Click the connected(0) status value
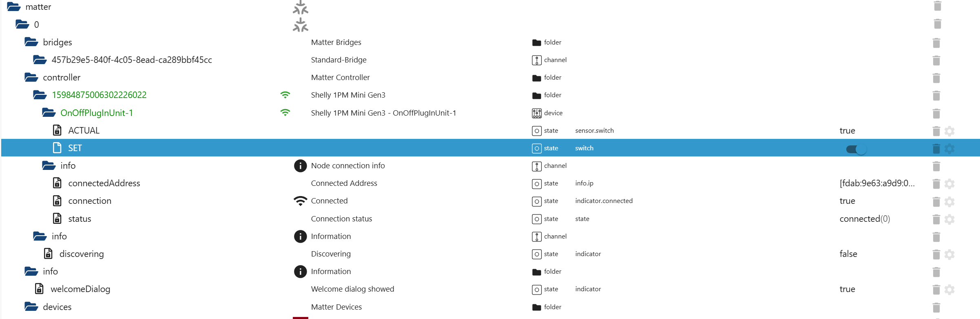Viewport: 980px width, 319px height. (864, 219)
